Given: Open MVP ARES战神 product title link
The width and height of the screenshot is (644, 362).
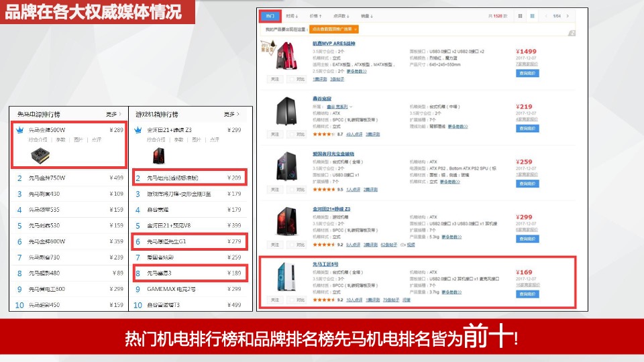Looking at the screenshot, I should (334, 44).
